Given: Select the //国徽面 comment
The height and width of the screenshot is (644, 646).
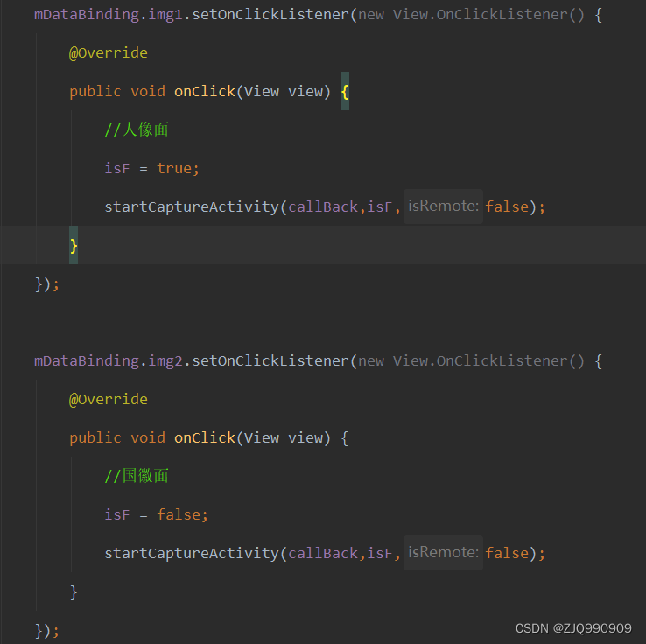Looking at the screenshot, I should click(x=137, y=476).
